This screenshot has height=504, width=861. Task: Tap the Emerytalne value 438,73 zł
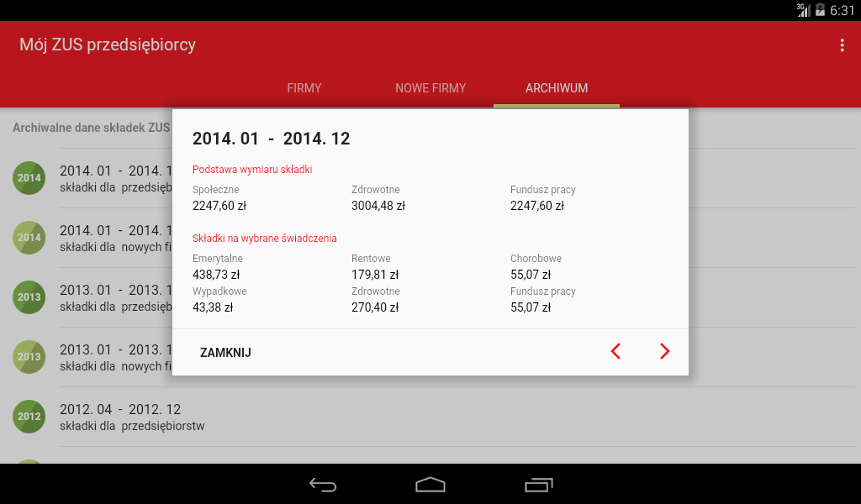click(x=216, y=275)
